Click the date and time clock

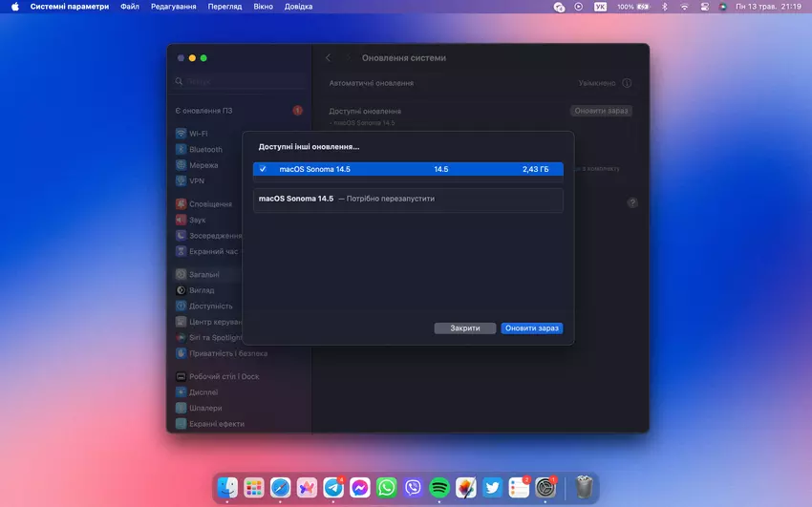pyautogui.click(x=767, y=7)
